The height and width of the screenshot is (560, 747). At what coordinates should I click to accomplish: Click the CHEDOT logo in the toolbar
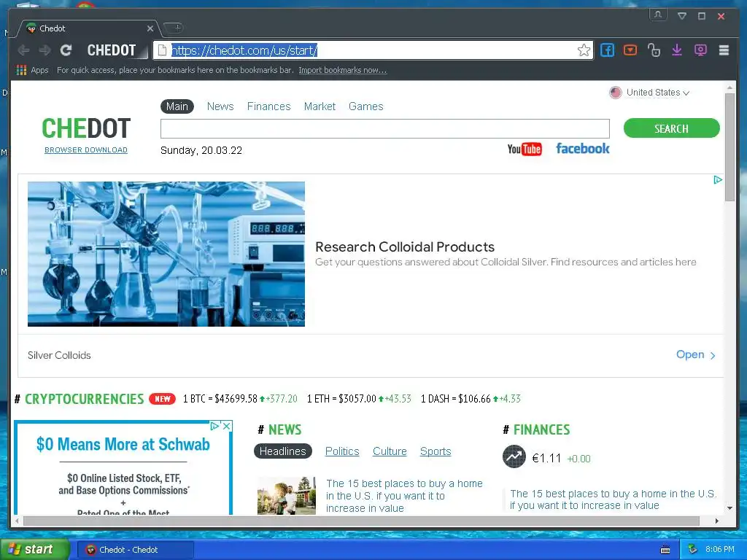[x=112, y=50]
